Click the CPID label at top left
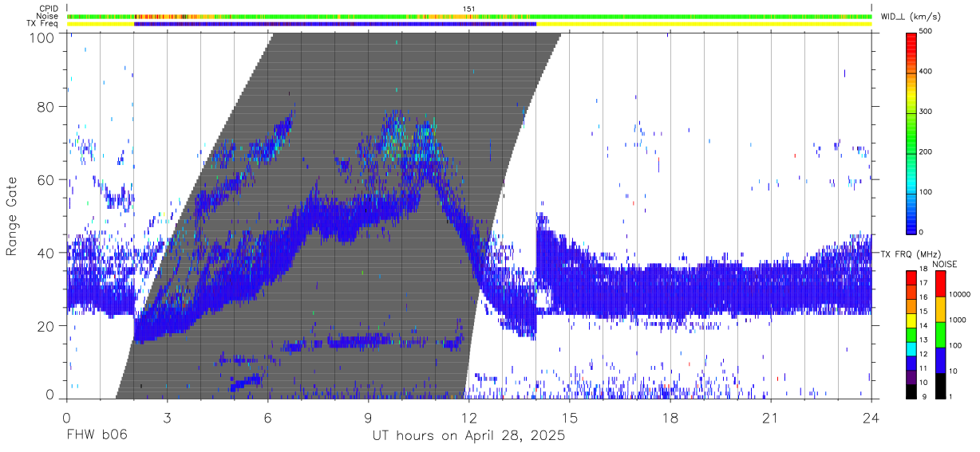 (49, 9)
